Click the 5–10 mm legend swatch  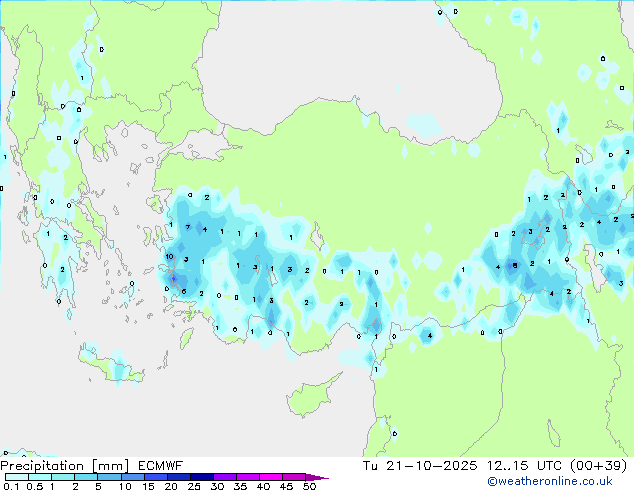110,477
